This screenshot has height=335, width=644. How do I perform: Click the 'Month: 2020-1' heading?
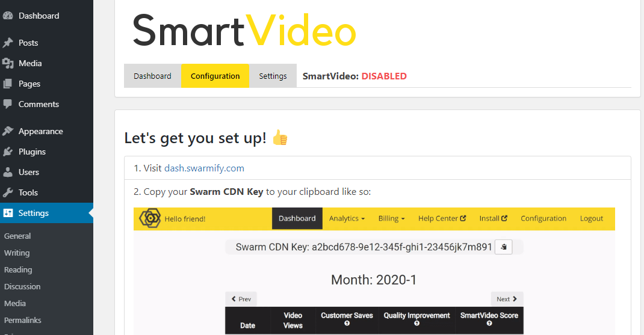click(374, 280)
